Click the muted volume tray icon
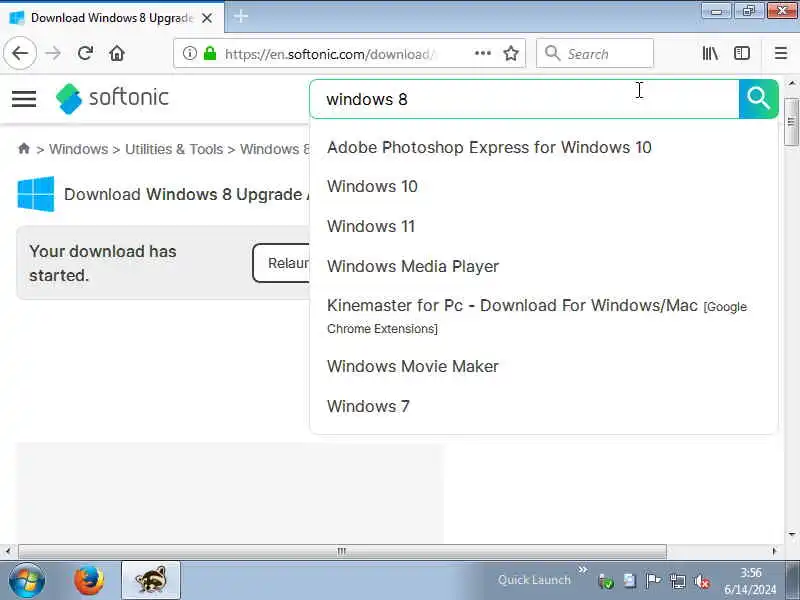 [x=702, y=581]
